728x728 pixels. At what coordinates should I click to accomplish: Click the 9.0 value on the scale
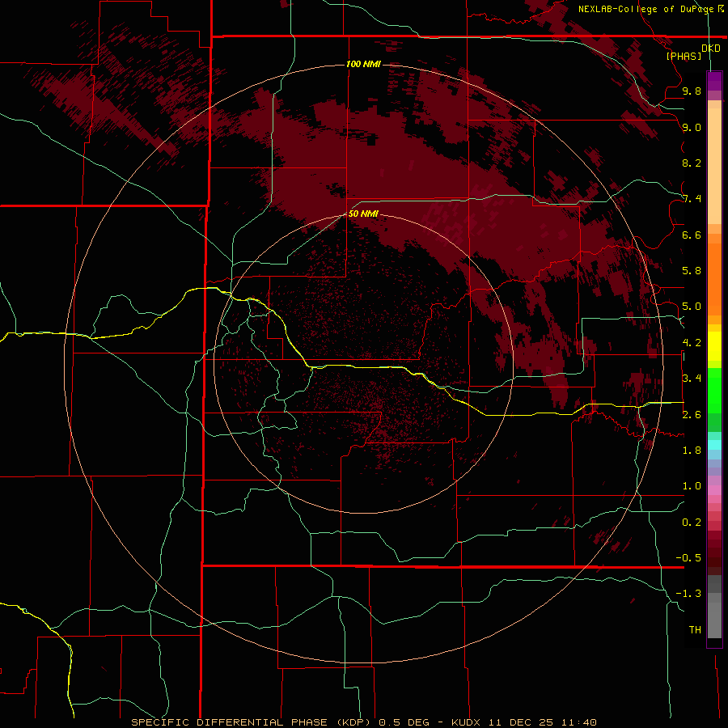pos(692,127)
